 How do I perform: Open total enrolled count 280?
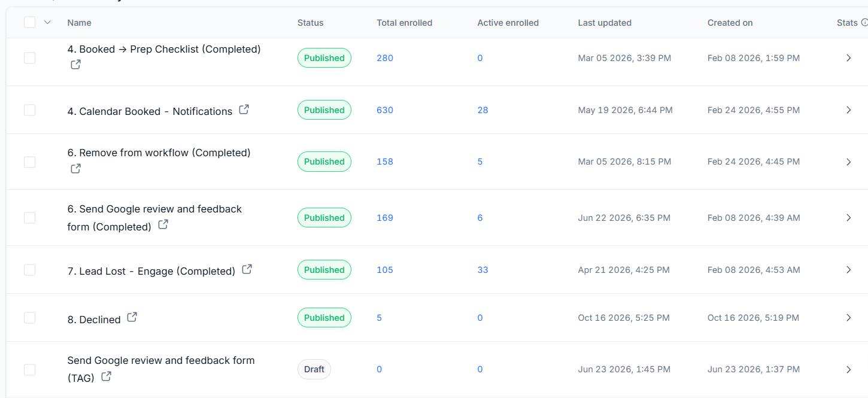[x=385, y=58]
